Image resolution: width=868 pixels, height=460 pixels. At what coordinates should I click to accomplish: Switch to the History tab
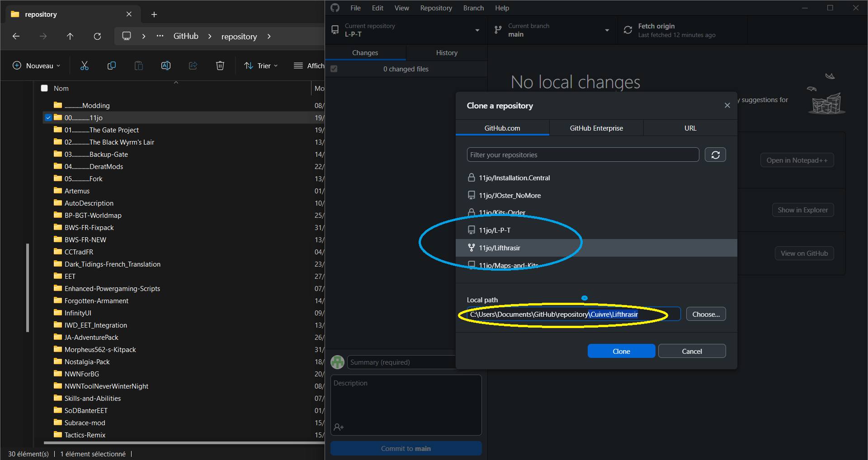tap(447, 53)
